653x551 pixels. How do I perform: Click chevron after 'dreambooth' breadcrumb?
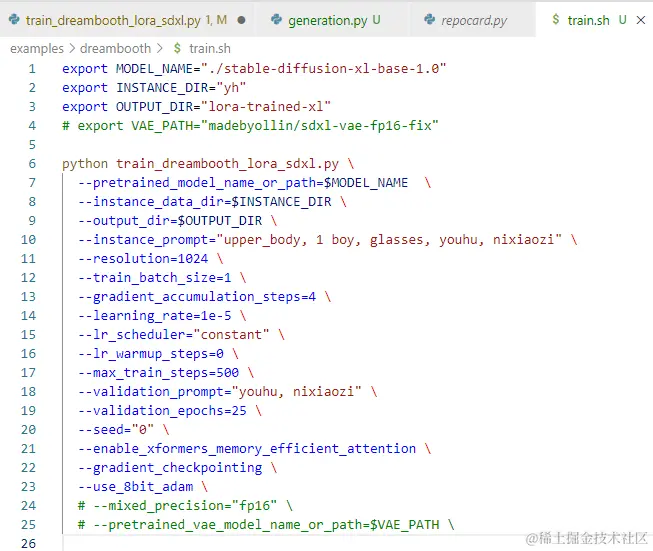160,48
